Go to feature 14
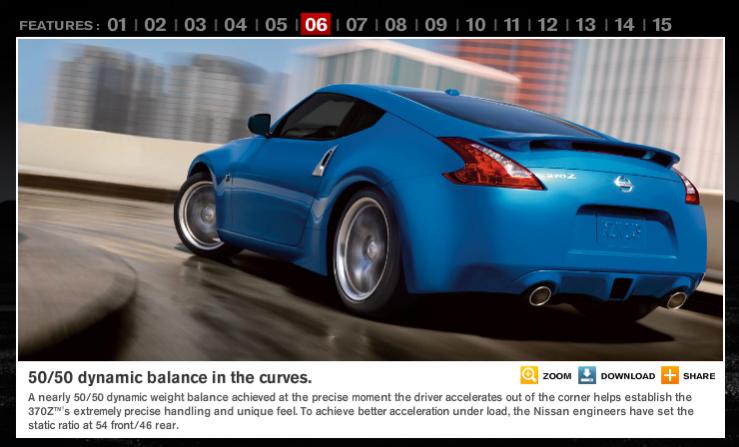Viewport: 739px width, 447px height. (x=624, y=25)
